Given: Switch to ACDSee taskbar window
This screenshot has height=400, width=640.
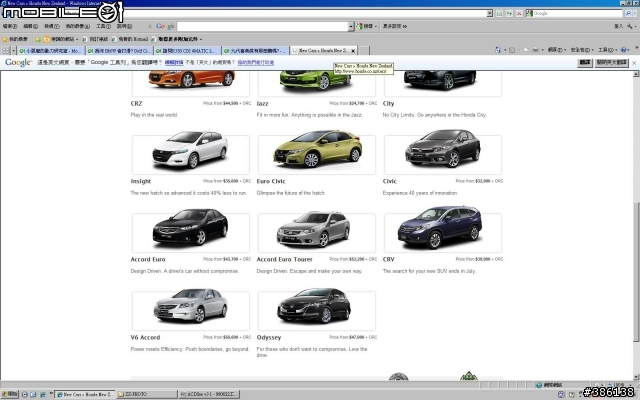Looking at the screenshot, I should pos(209,394).
